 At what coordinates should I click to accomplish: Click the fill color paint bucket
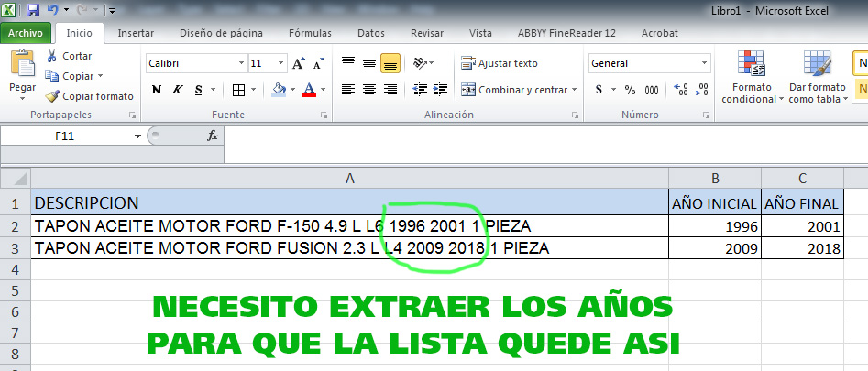[279, 90]
